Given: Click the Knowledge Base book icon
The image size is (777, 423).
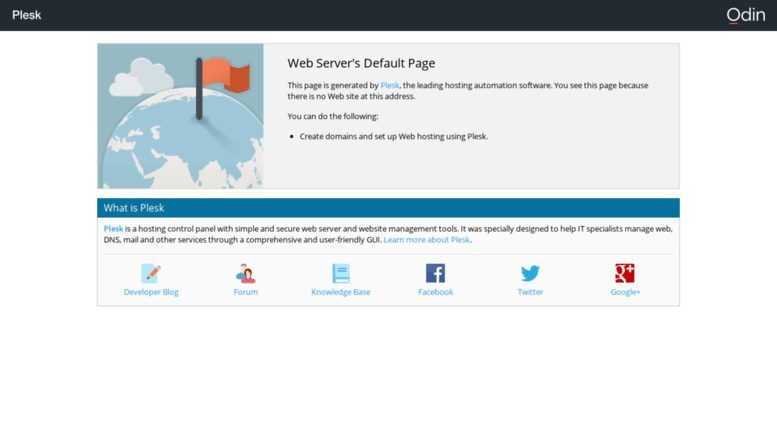Looking at the screenshot, I should coord(340,273).
